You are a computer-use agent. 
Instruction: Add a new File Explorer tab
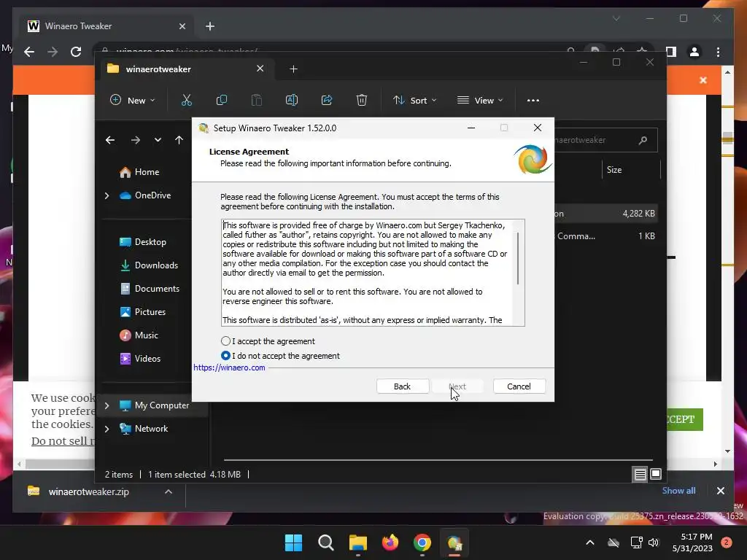click(x=293, y=69)
